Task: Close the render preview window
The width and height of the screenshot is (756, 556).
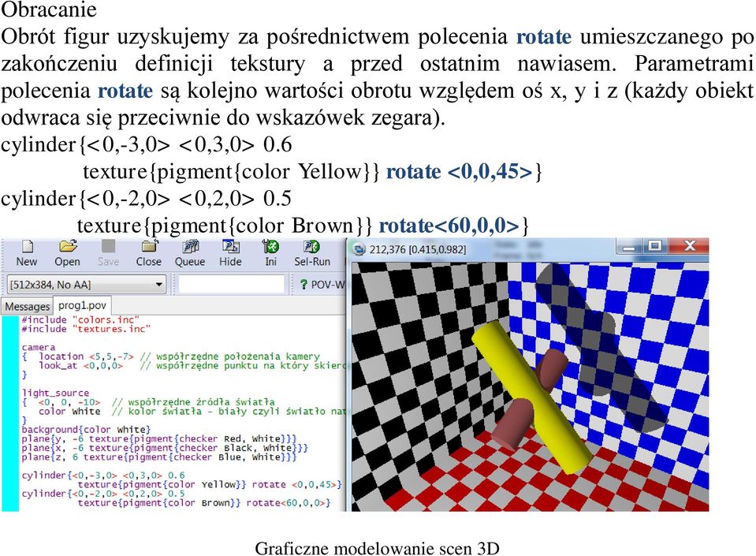Action: pyautogui.click(x=690, y=246)
